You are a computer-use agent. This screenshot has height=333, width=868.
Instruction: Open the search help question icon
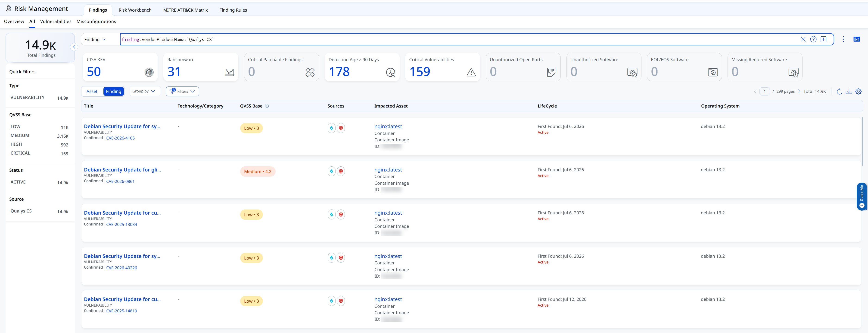813,39
